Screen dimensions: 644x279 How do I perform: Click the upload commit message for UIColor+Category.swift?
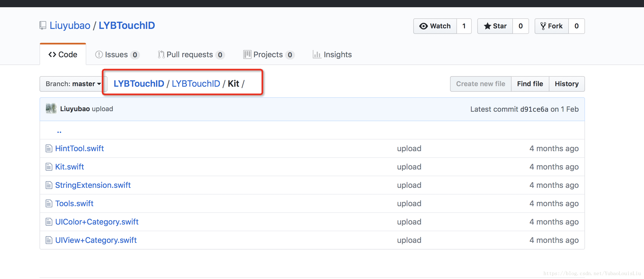[409, 222]
